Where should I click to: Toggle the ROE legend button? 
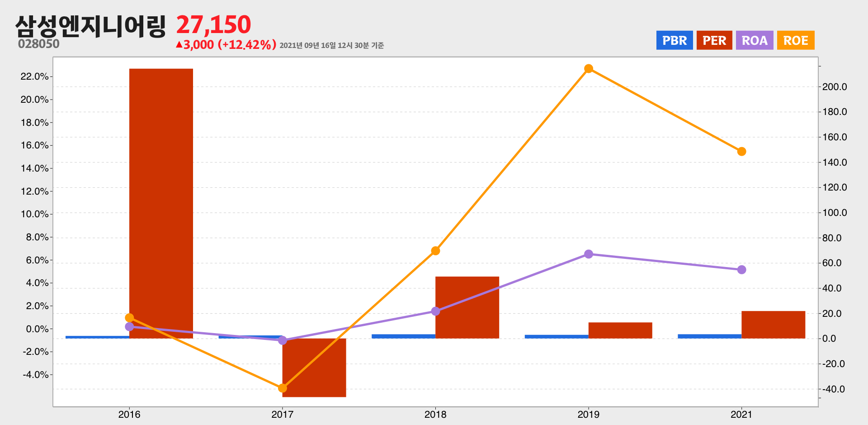(x=796, y=40)
